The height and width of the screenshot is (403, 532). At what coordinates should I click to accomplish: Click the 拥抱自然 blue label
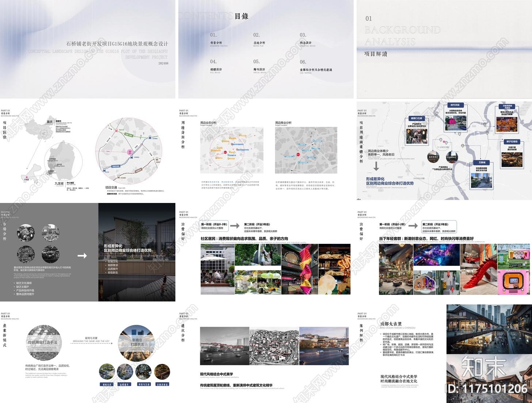[x=107, y=384]
